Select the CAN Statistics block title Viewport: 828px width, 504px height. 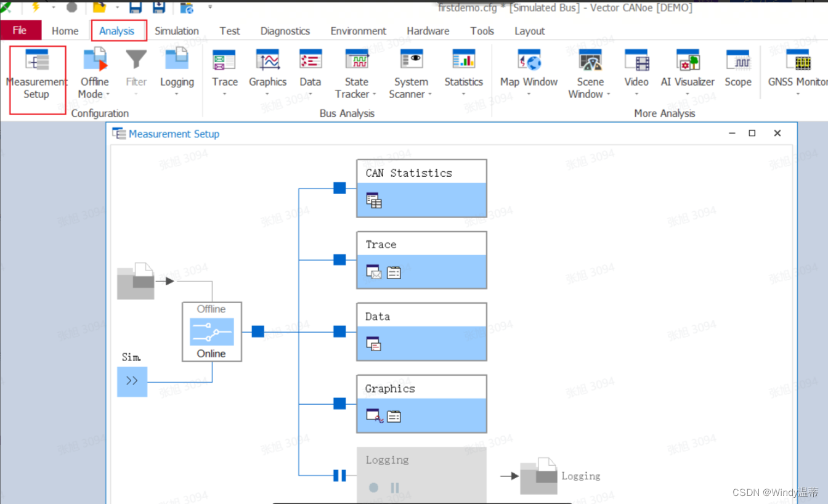409,173
